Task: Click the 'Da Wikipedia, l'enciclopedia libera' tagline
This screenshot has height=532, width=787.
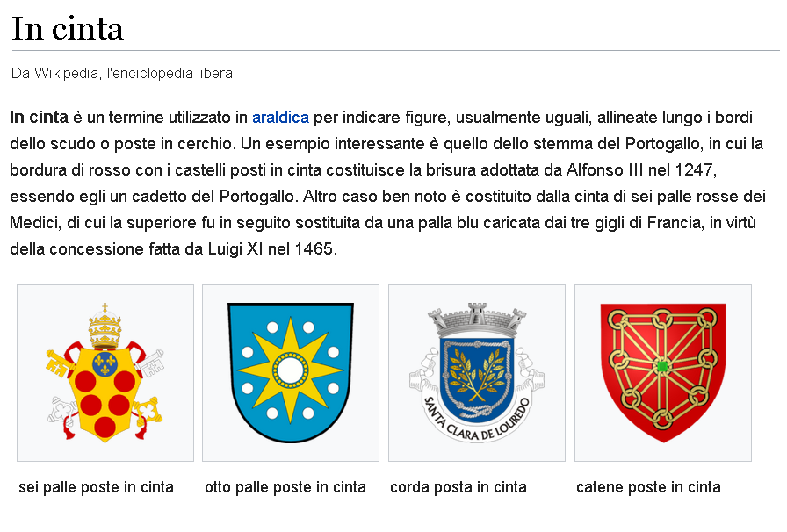Action: coord(124,73)
